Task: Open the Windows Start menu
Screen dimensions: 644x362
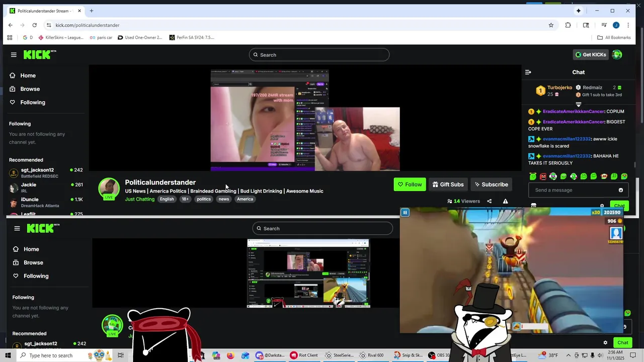Action: [x=8, y=355]
